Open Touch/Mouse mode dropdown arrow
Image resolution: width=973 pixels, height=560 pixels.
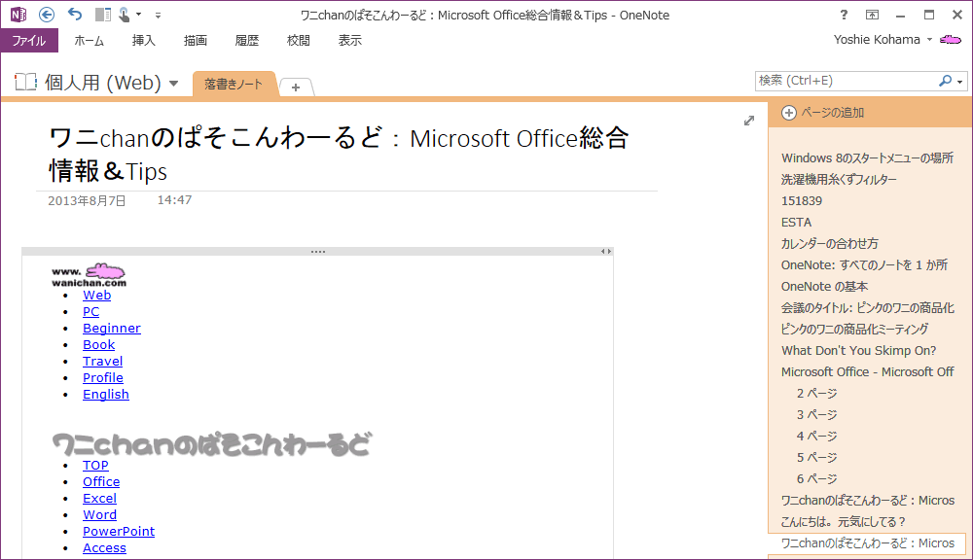[138, 15]
